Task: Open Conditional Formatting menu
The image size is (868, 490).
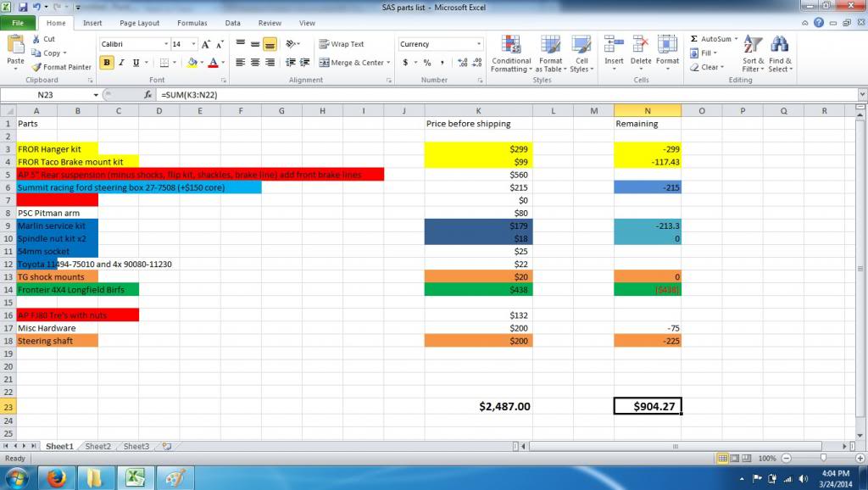Action: point(511,53)
